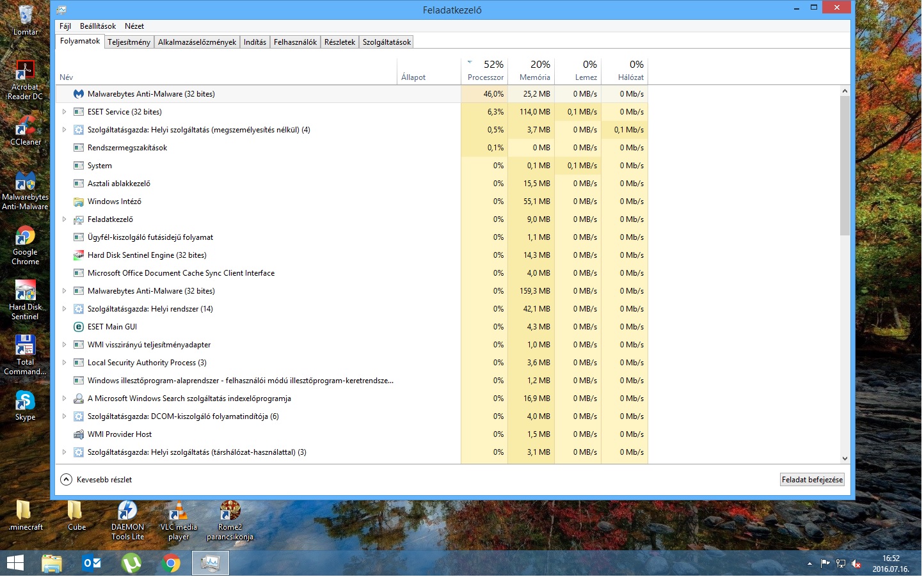Sort by the Név column header

click(x=227, y=71)
